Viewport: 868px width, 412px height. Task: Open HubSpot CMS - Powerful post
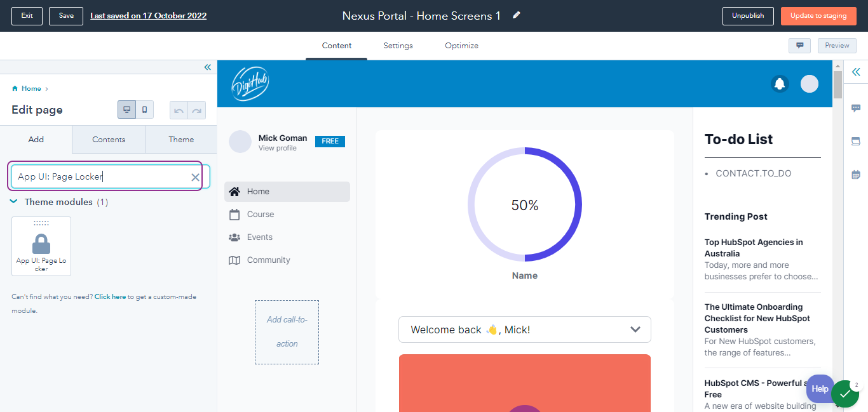point(756,389)
